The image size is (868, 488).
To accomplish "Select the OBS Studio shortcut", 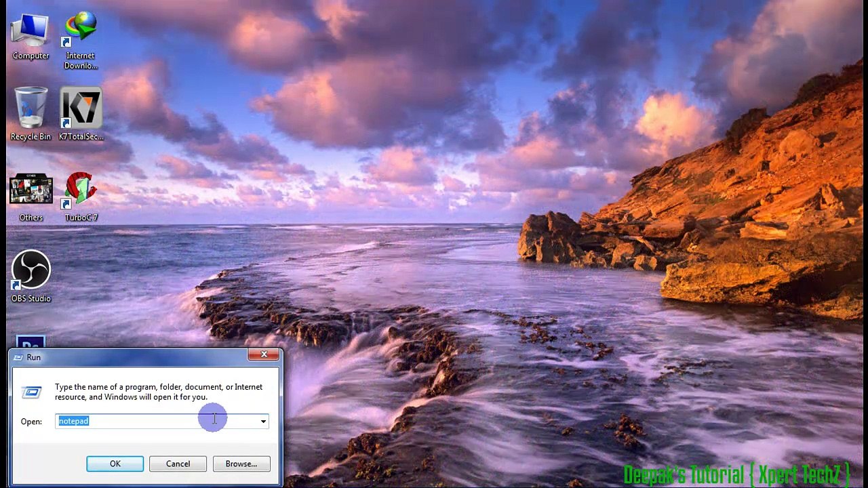I will coord(31,277).
